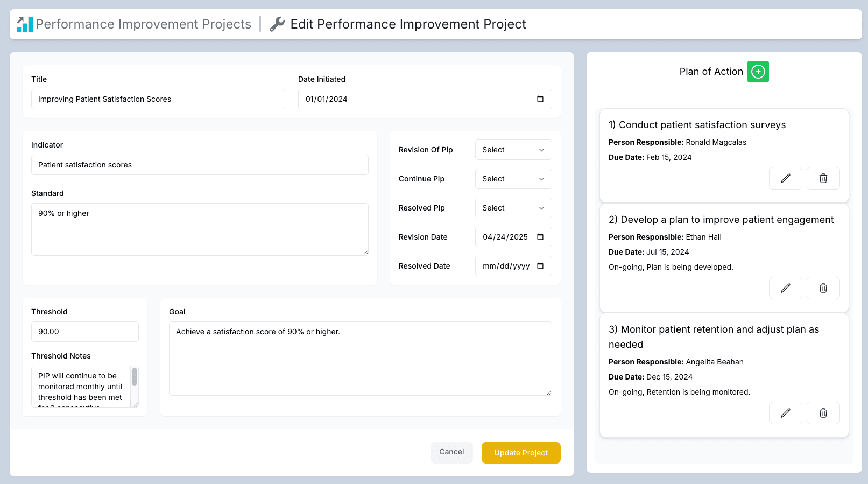Viewport: 868px width, 484px height.
Task: Open the Resolved Date calendar picker
Action: (540, 266)
